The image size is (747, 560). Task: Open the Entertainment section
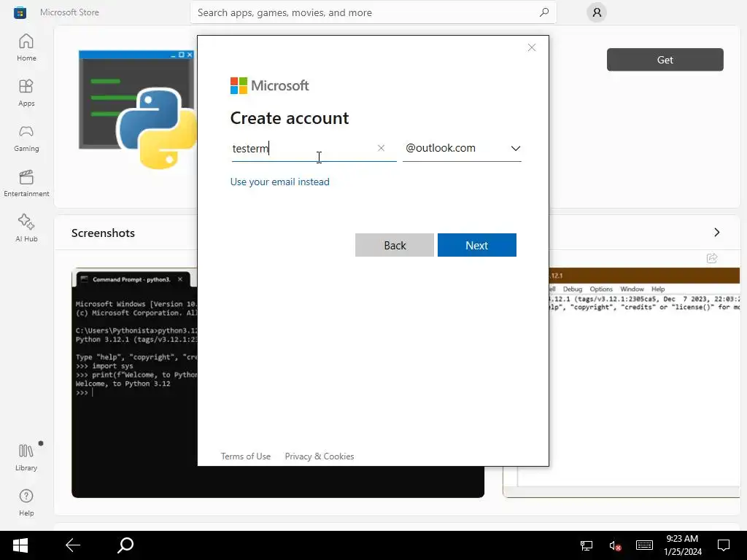point(26,183)
